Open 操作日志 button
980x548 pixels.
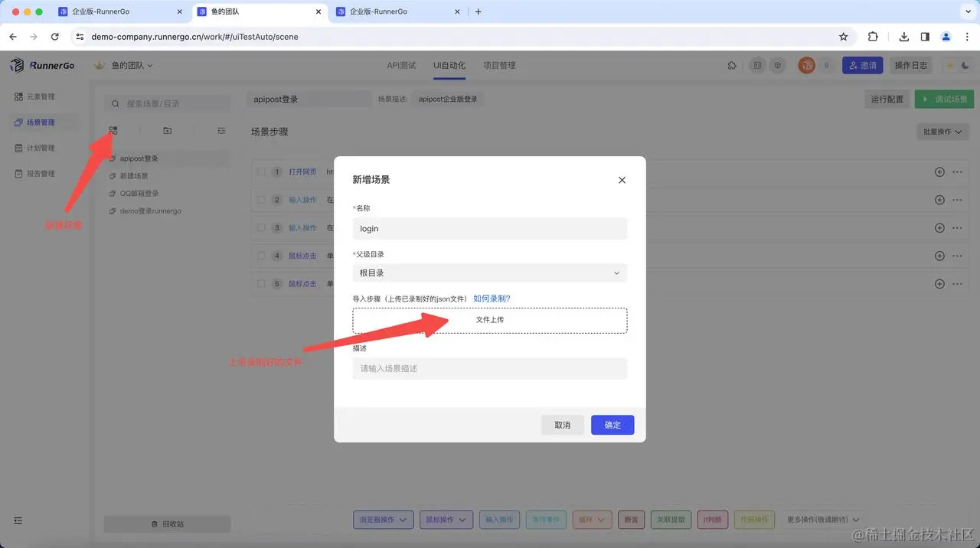pos(911,66)
